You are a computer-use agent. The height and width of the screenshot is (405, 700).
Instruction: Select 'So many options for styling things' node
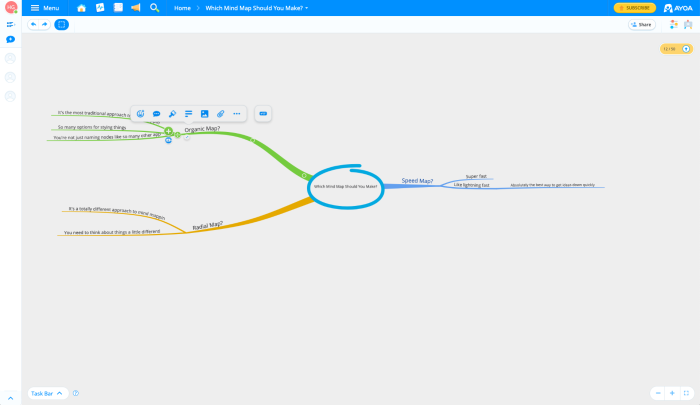92,127
